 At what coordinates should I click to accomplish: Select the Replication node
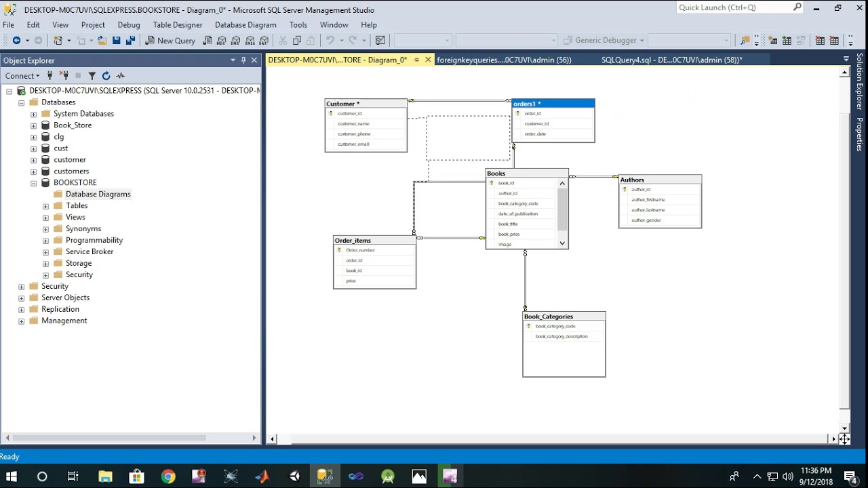click(x=60, y=310)
